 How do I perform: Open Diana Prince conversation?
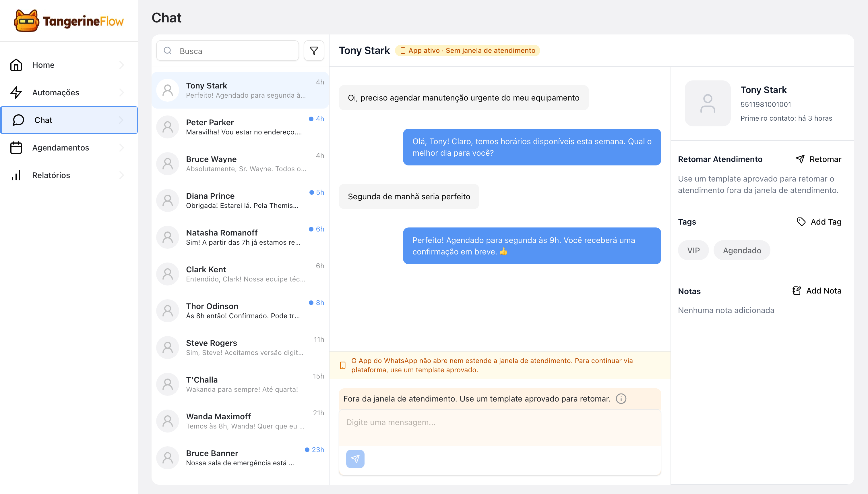(241, 200)
